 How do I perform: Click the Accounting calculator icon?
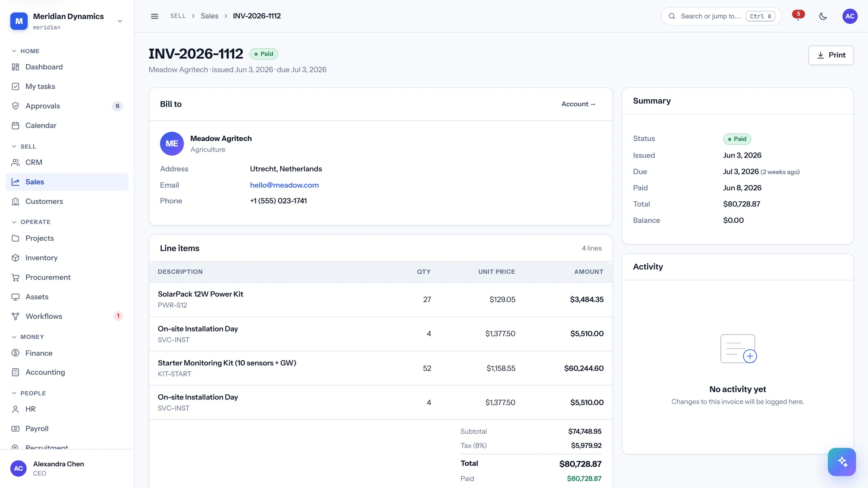click(x=15, y=372)
